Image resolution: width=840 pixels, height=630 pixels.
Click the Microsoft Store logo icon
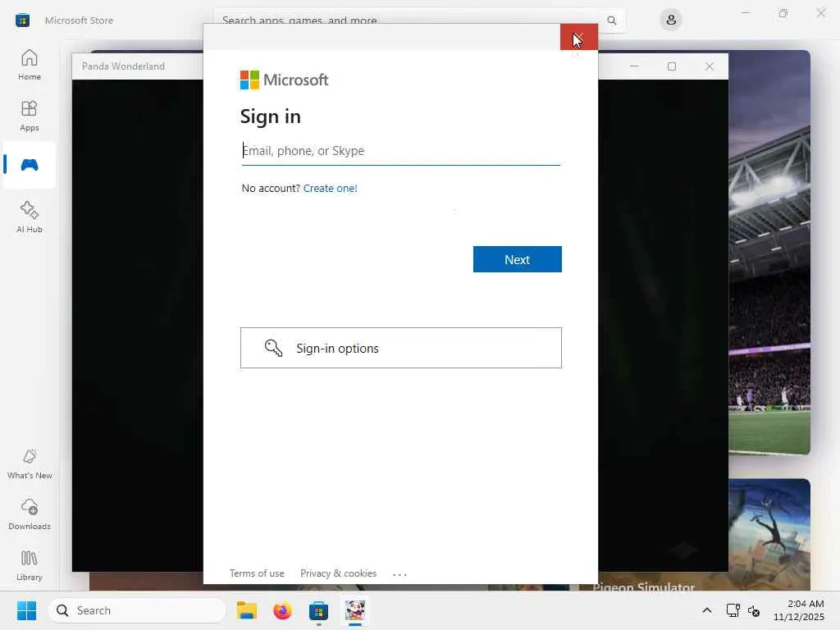pos(22,21)
